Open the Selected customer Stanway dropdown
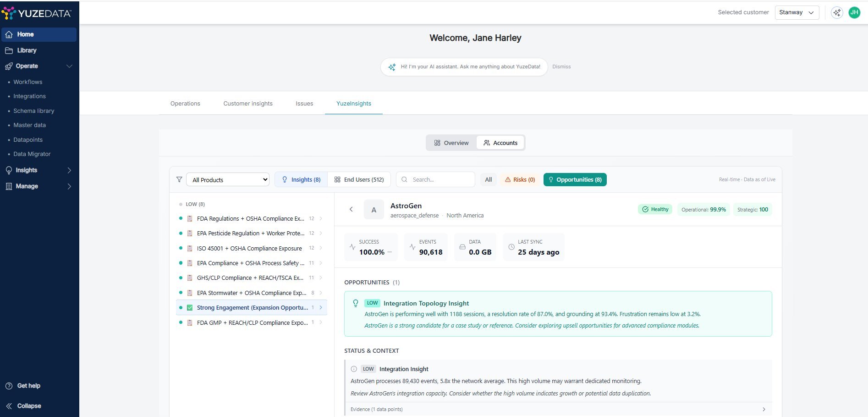This screenshot has height=417, width=868. point(797,12)
